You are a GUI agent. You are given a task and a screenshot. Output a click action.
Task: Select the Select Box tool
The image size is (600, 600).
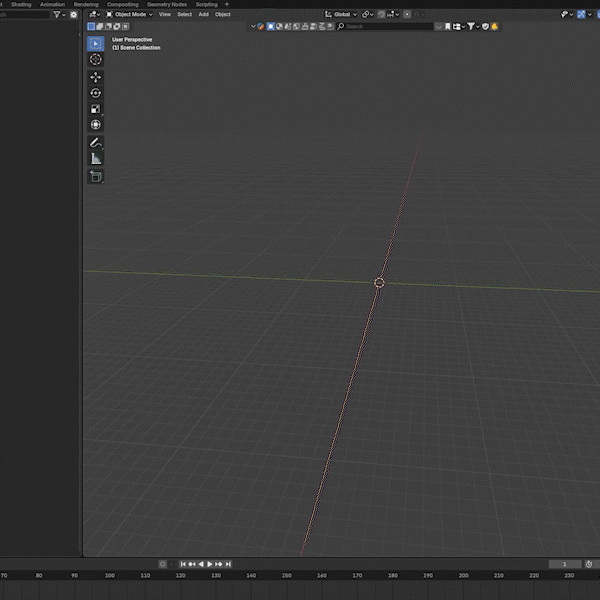pyautogui.click(x=96, y=44)
